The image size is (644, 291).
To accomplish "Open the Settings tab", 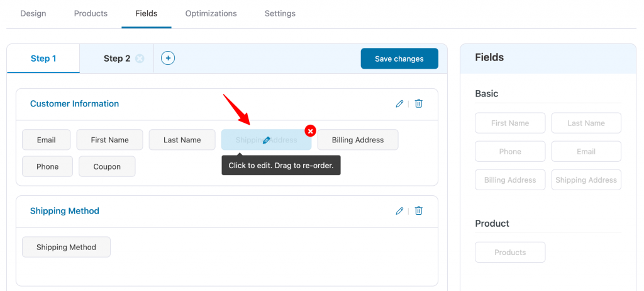I will tap(280, 14).
